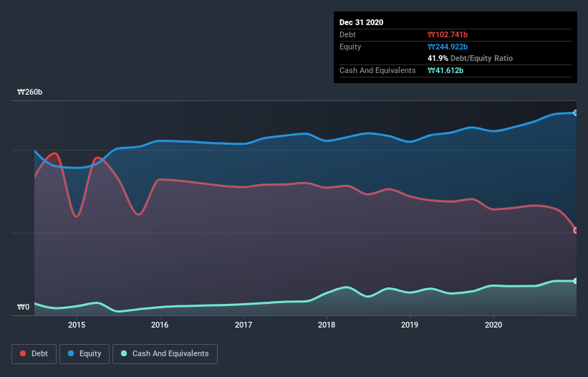
Task: Click the ₩41.612b cash value
Action: [445, 70]
